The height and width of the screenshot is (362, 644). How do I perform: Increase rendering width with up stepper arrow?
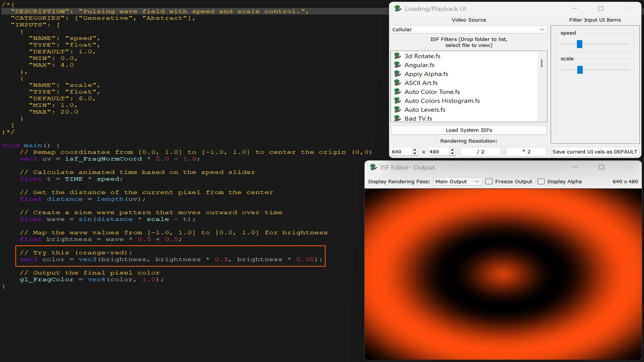pyautogui.click(x=415, y=150)
